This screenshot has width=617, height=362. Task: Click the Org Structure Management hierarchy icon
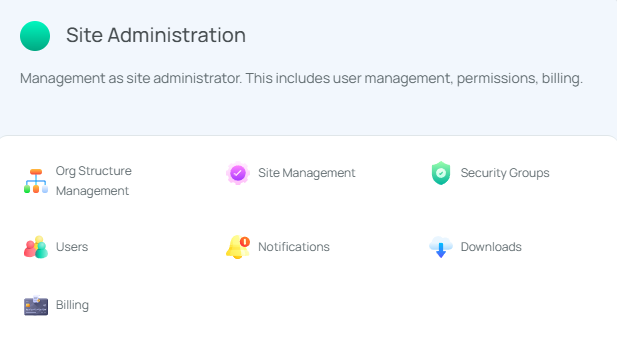pos(36,181)
